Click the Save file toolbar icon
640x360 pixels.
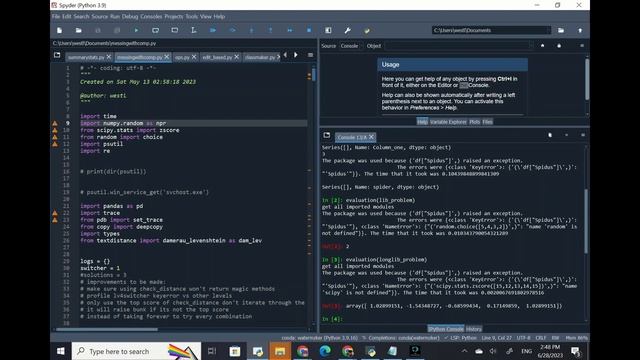98,30
